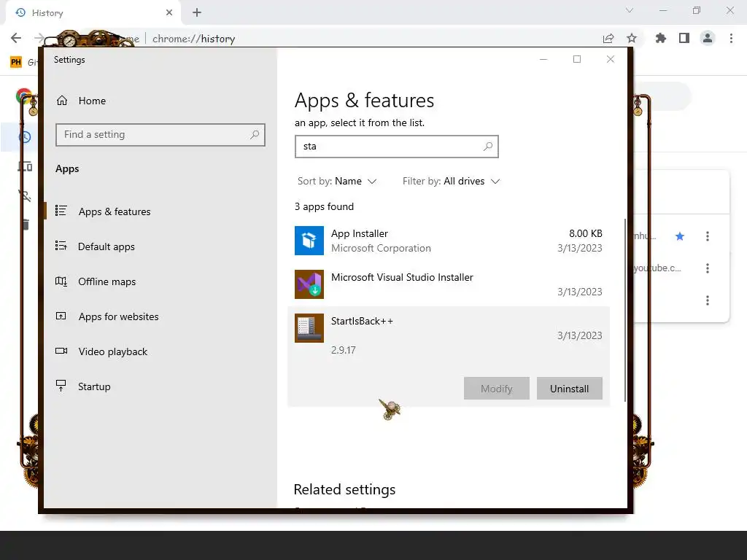747x560 pixels.
Task: Toggle Chrome side panel icon
Action: 684,38
